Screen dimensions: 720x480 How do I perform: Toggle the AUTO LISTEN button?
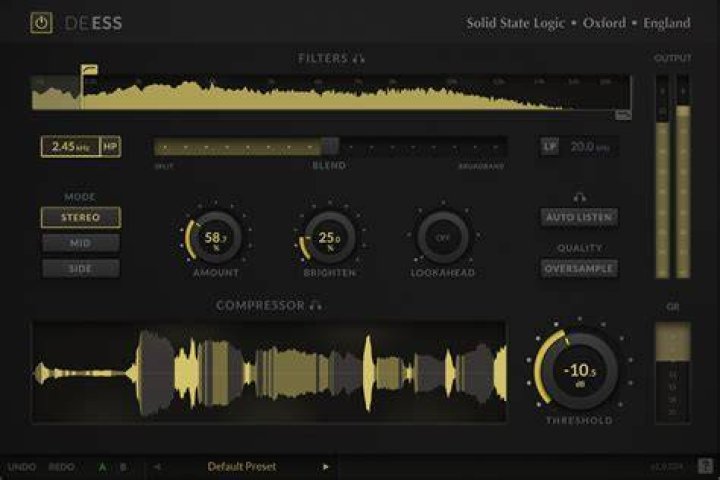579,217
